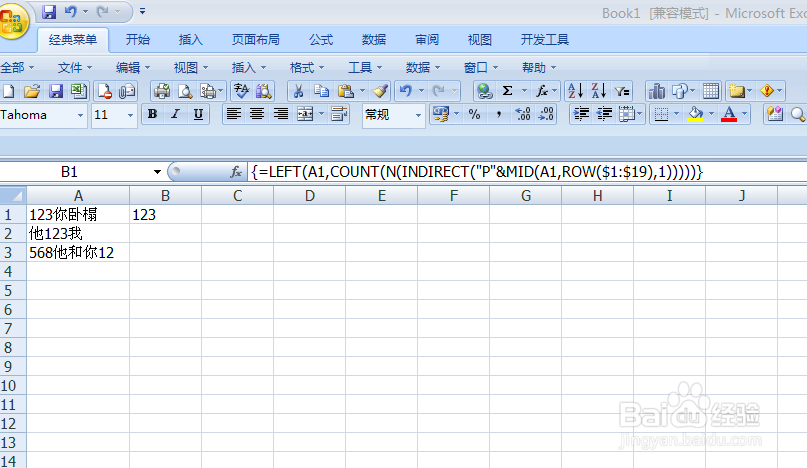The height and width of the screenshot is (468, 807).
Task: Click the fx insert function button beside formula bar
Action: coord(236,172)
